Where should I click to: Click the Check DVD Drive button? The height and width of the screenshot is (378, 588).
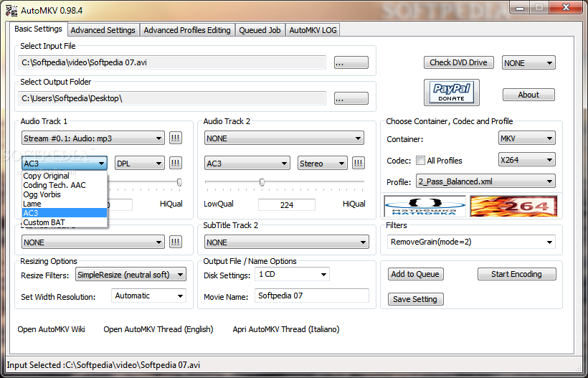tap(459, 62)
